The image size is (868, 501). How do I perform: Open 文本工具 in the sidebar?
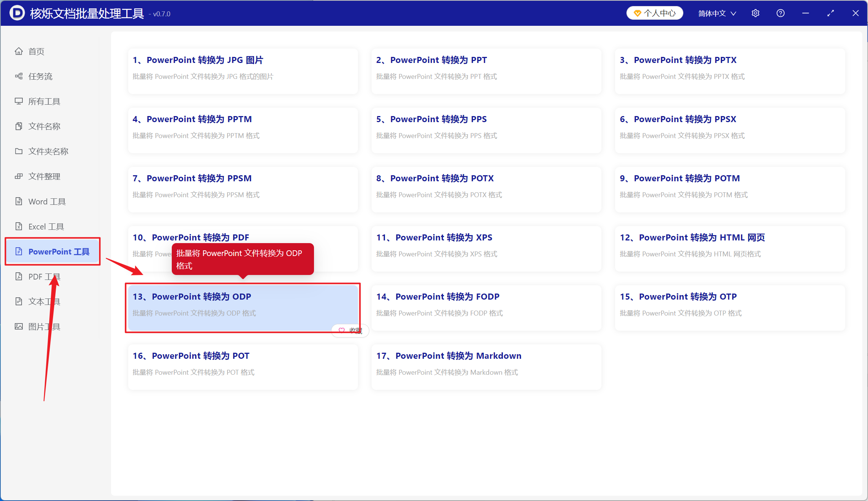pyautogui.click(x=53, y=302)
